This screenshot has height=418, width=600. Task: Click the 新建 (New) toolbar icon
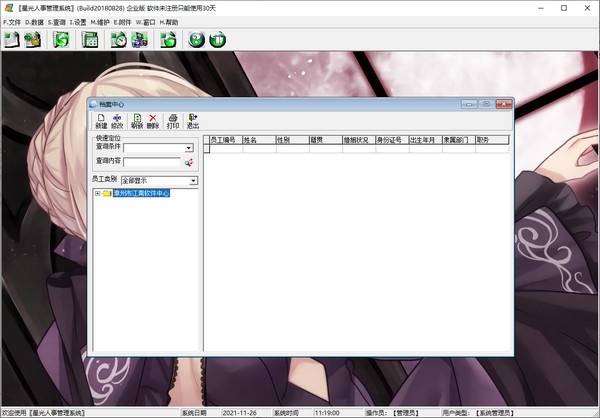coord(101,121)
